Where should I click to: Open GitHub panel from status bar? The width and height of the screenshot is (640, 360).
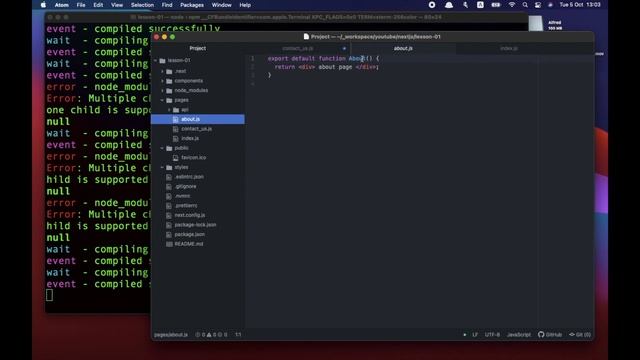pyautogui.click(x=550, y=335)
